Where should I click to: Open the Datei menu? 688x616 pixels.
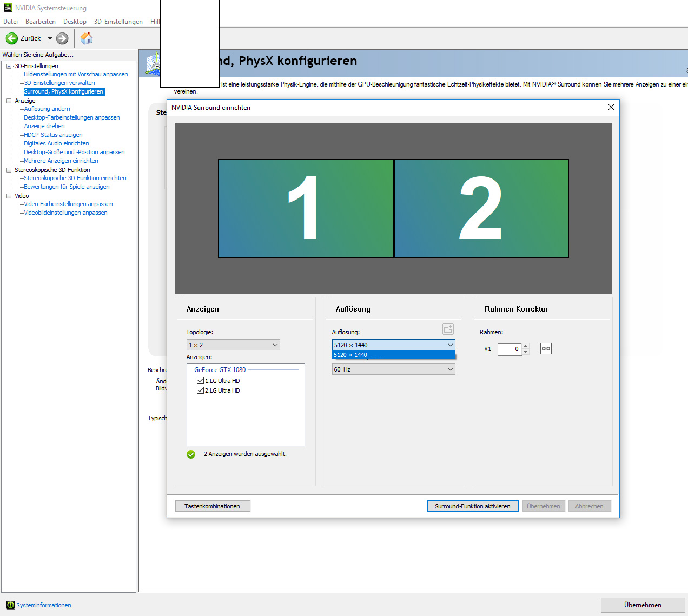10,22
